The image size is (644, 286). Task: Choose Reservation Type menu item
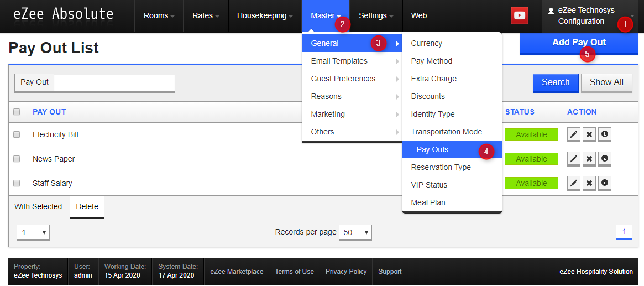click(452, 167)
